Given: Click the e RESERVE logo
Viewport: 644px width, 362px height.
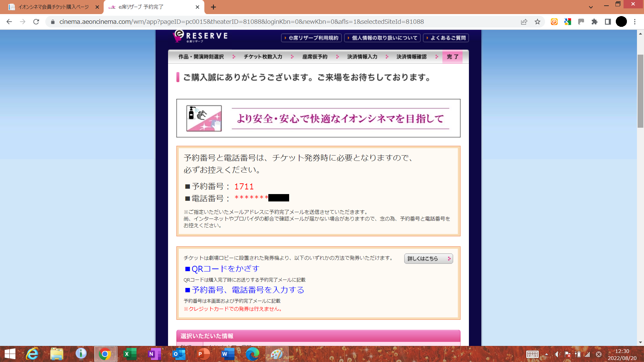Looking at the screenshot, I should [200, 36].
